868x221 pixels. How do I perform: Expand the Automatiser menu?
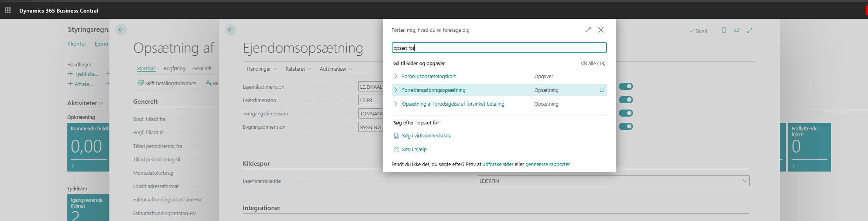tap(336, 69)
